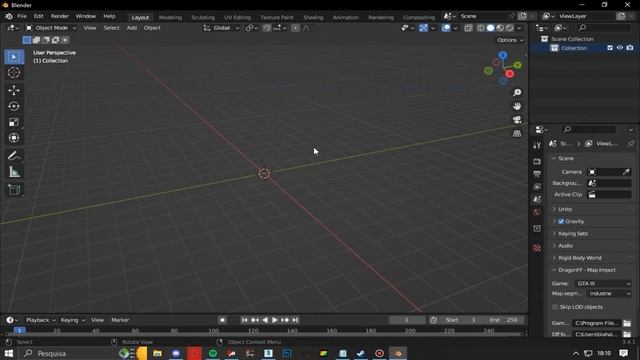
Task: Switch to solid viewport shading
Action: tap(490, 28)
